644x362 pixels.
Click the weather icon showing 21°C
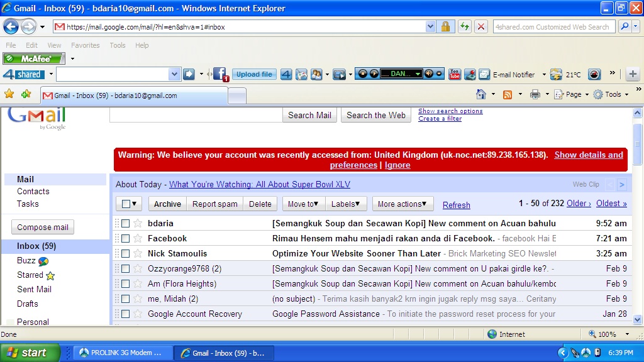pos(556,74)
